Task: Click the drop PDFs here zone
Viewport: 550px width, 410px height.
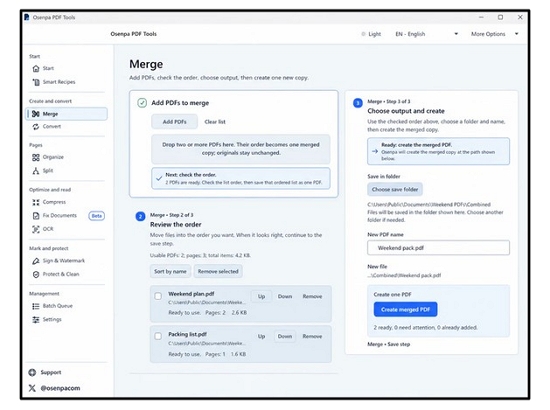Action: [241, 149]
